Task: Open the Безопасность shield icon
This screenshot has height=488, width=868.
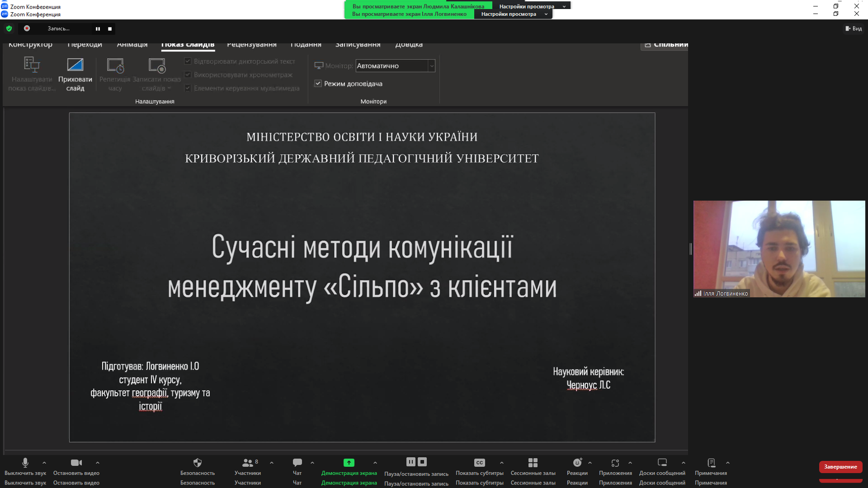Action: pos(197,463)
